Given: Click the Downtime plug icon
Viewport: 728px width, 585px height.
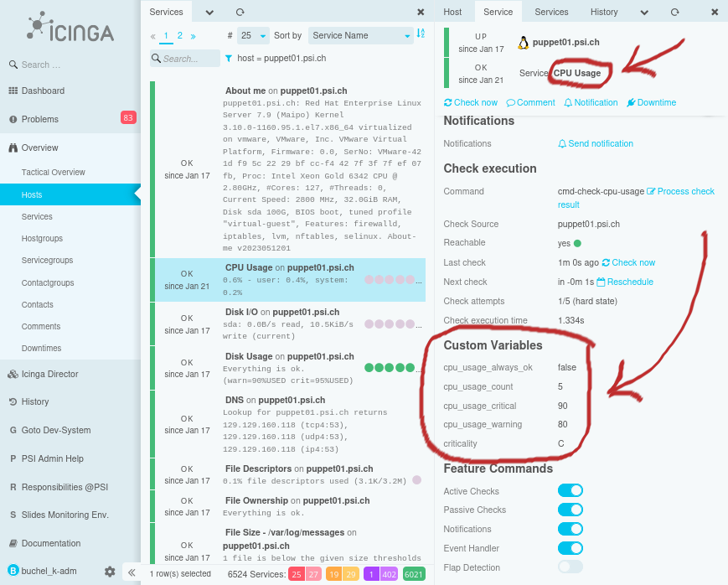Looking at the screenshot, I should pyautogui.click(x=631, y=103).
